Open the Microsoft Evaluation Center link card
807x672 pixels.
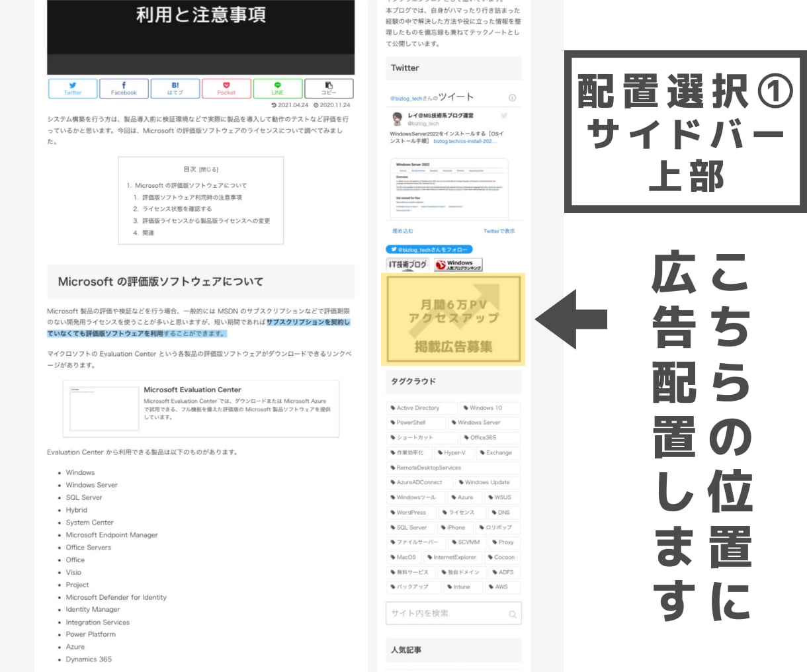click(x=201, y=408)
